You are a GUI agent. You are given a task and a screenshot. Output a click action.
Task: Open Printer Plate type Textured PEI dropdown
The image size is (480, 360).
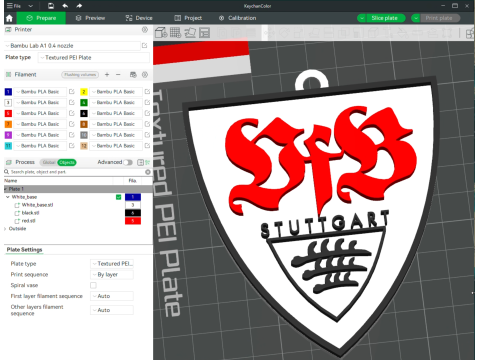(94, 58)
